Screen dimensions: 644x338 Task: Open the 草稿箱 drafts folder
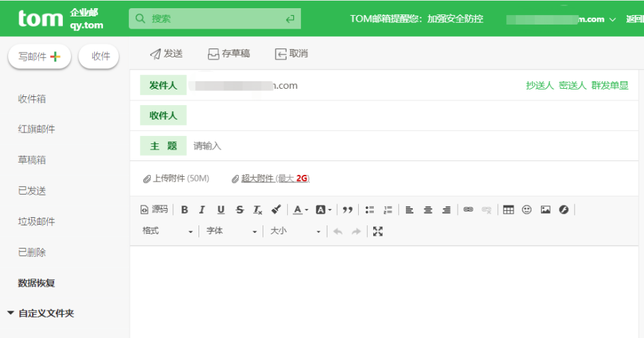[32, 160]
